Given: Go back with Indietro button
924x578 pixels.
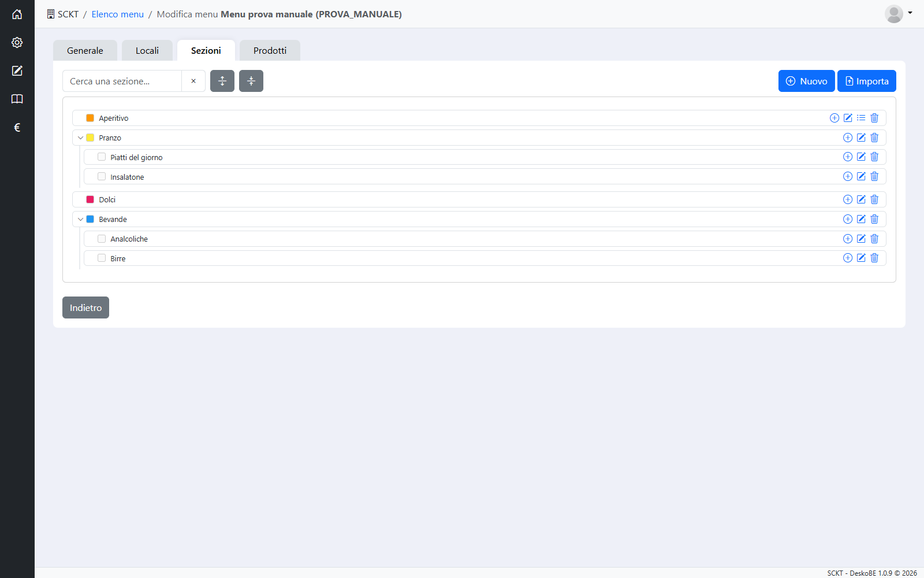Looking at the screenshot, I should click(x=85, y=307).
